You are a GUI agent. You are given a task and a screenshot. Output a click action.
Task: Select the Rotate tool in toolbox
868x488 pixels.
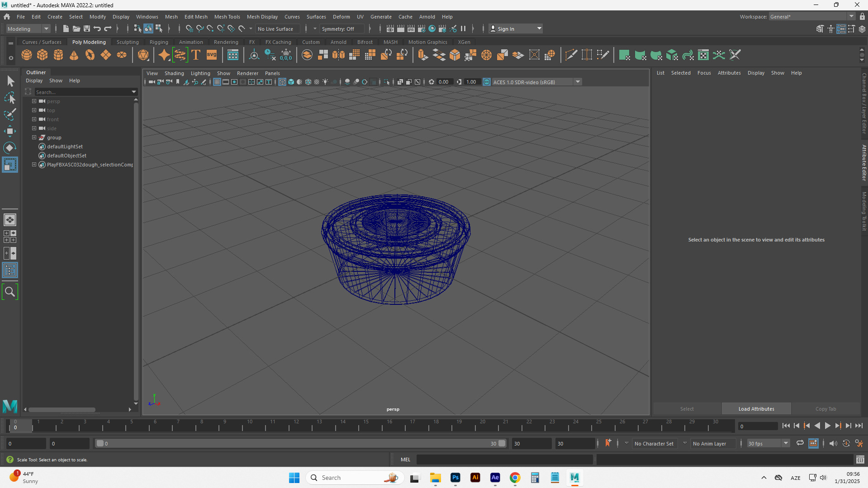[x=10, y=148]
